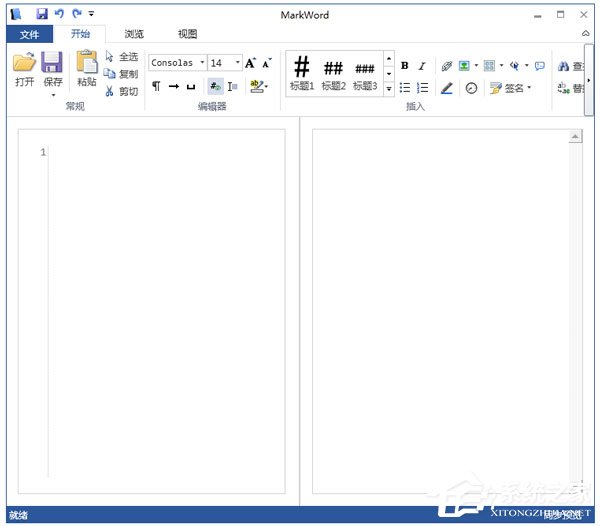Open the font size 14 dropdown
The width and height of the screenshot is (600, 526).
pyautogui.click(x=224, y=63)
